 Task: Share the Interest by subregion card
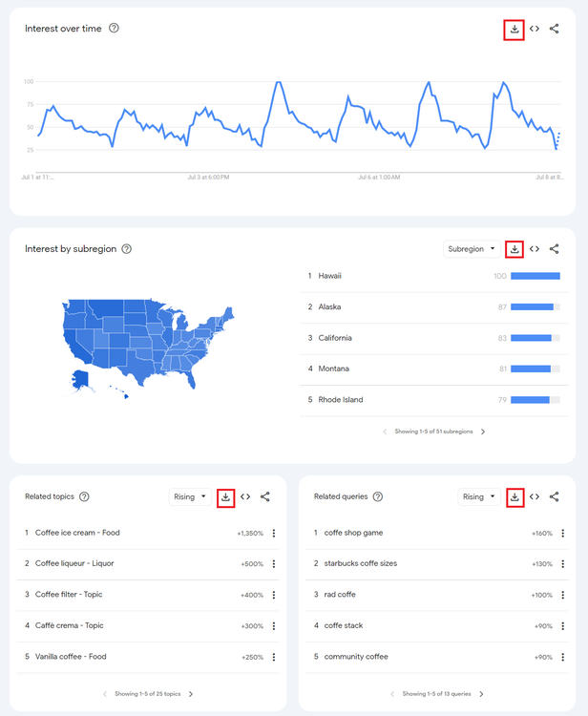(x=555, y=249)
